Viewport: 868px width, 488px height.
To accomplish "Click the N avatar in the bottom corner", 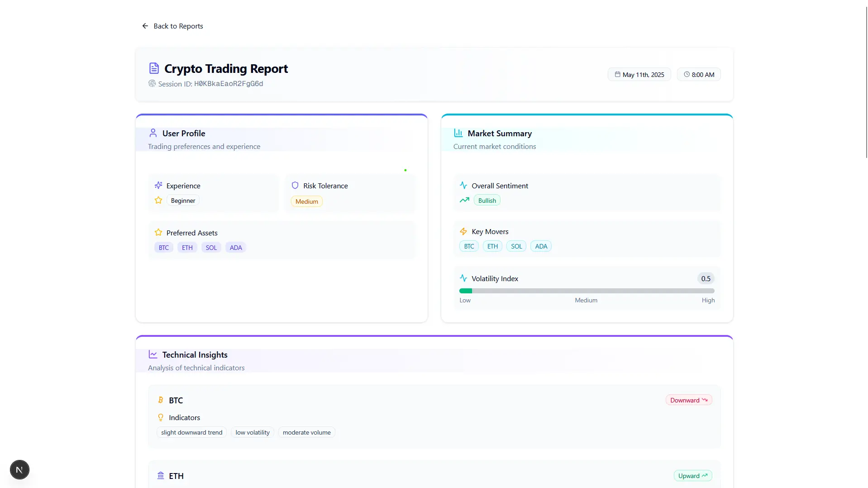I will click(19, 469).
